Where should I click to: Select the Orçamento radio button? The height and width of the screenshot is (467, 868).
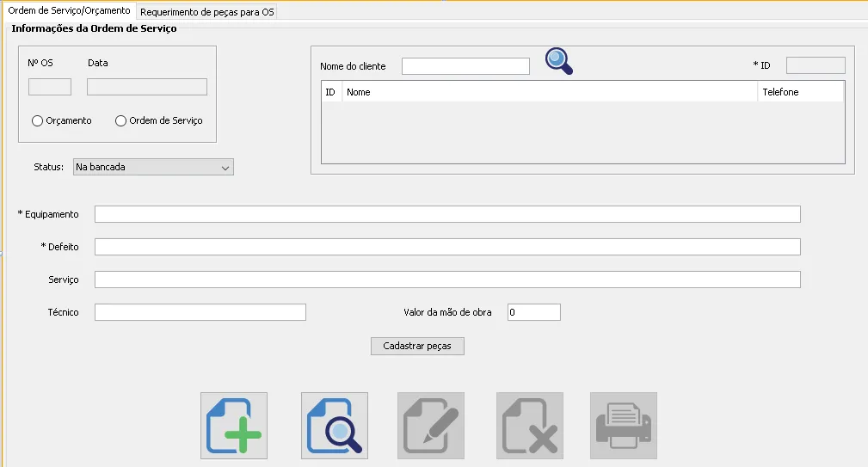click(38, 121)
